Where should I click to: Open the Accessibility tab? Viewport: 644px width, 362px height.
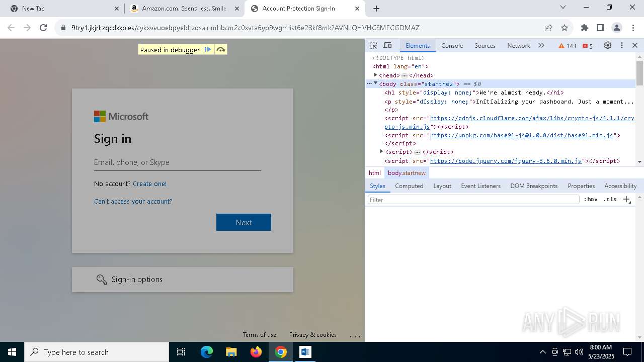pyautogui.click(x=620, y=186)
